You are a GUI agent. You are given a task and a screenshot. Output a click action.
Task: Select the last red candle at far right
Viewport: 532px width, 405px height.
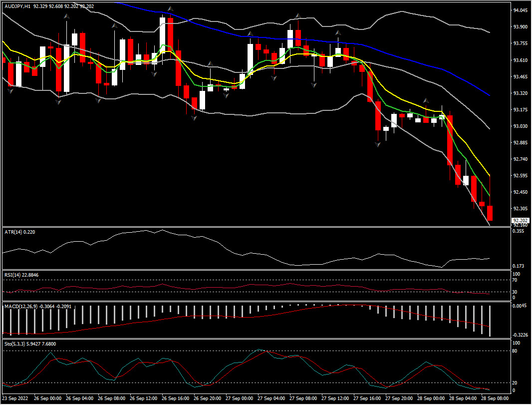click(490, 213)
